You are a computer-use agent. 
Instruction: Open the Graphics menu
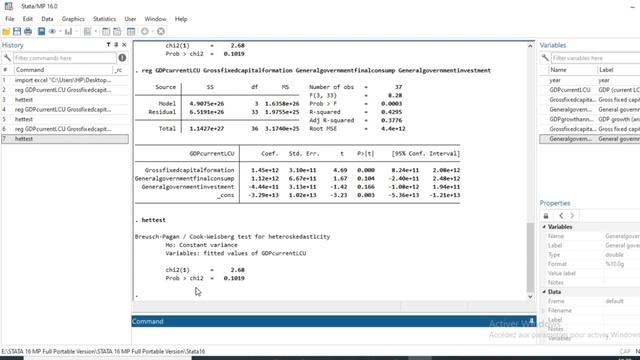tap(73, 19)
